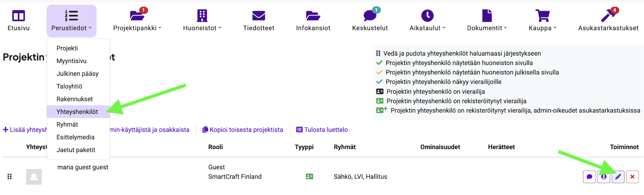Open the Etusivu home icon
The image size is (644, 195).
pos(18,16)
